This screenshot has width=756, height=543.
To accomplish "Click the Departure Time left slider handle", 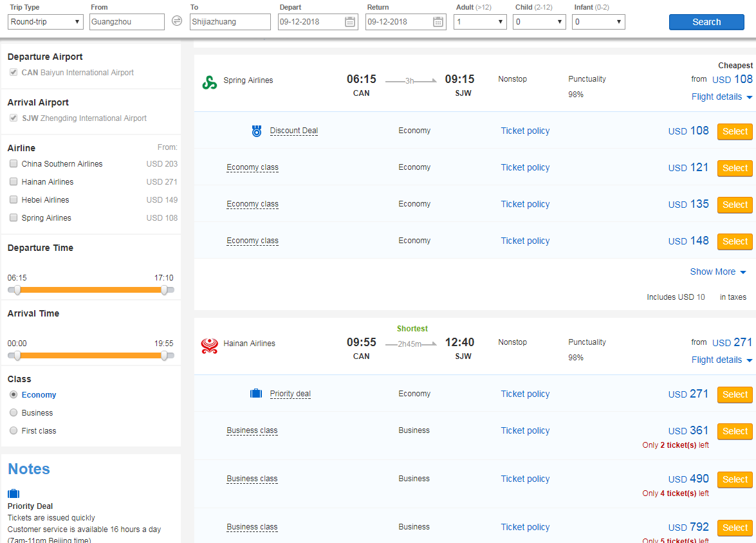I will pos(17,290).
